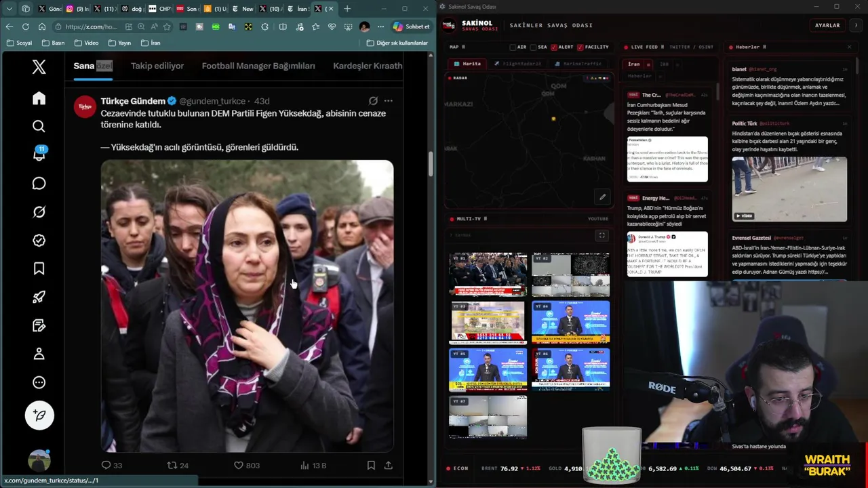This screenshot has height=488, width=868.
Task: Select the Harita map tab
Action: coord(467,64)
